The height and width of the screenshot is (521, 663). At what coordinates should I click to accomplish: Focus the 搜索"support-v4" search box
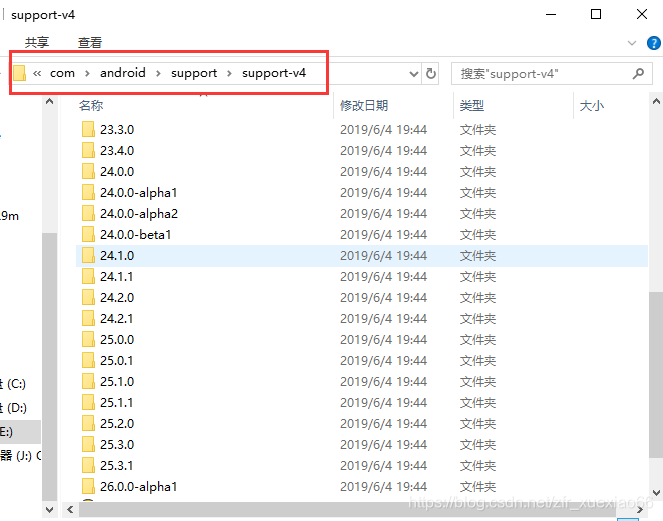click(552, 74)
